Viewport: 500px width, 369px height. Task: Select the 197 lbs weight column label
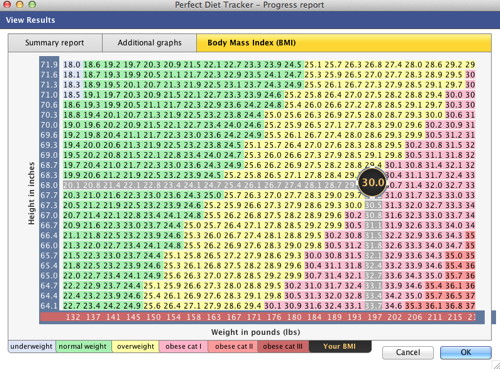pyautogui.click(x=374, y=317)
